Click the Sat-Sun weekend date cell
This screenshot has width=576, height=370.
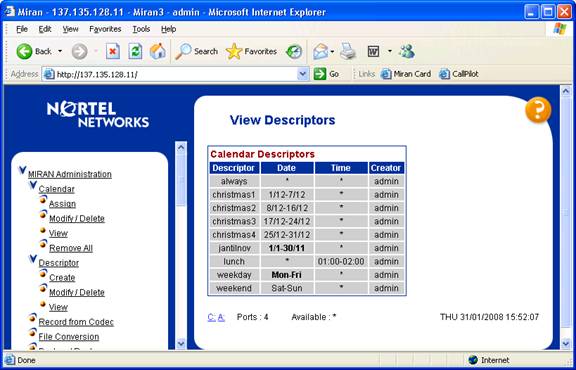point(287,288)
